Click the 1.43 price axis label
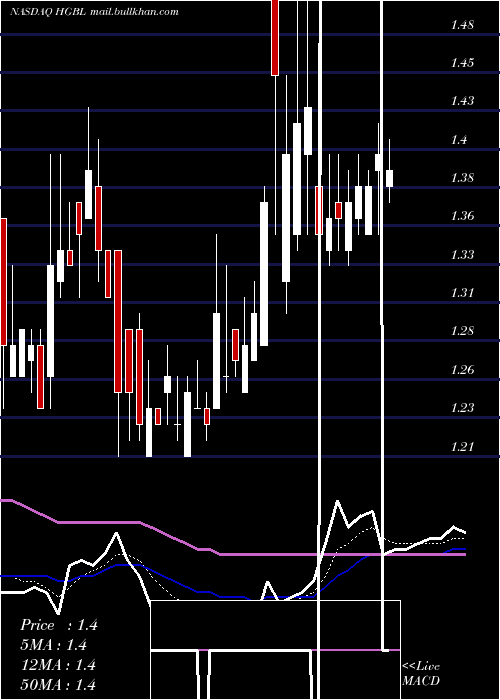This screenshot has height=700, width=500. 462,101
